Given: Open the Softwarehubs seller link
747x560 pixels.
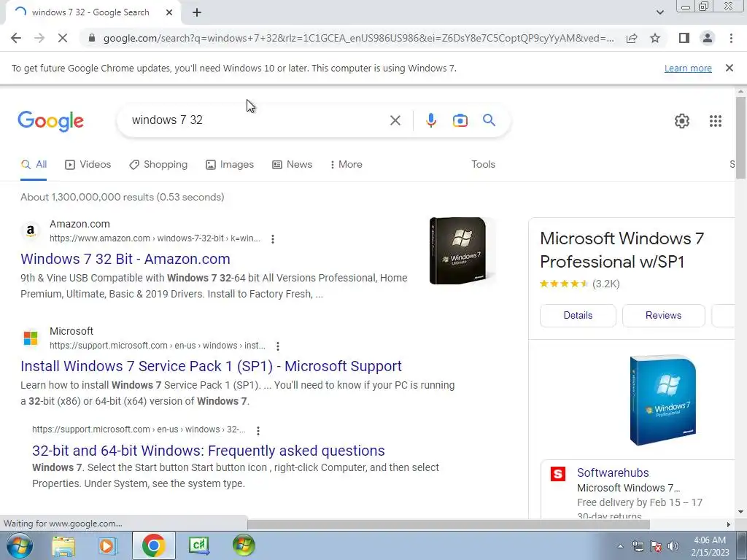Looking at the screenshot, I should (613, 472).
